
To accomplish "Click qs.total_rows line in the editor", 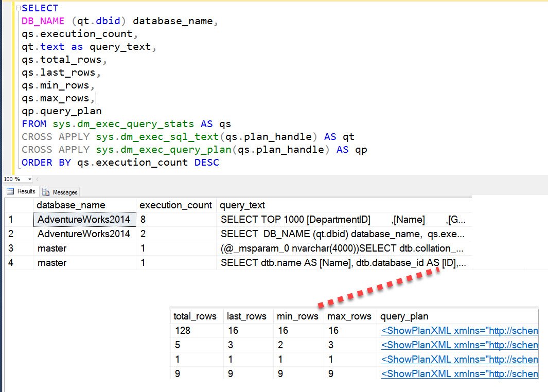I will [x=64, y=60].
